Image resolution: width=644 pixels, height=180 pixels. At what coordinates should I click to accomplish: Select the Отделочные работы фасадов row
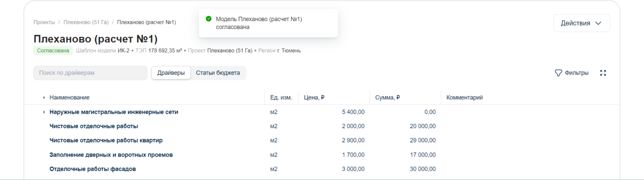click(x=92, y=169)
